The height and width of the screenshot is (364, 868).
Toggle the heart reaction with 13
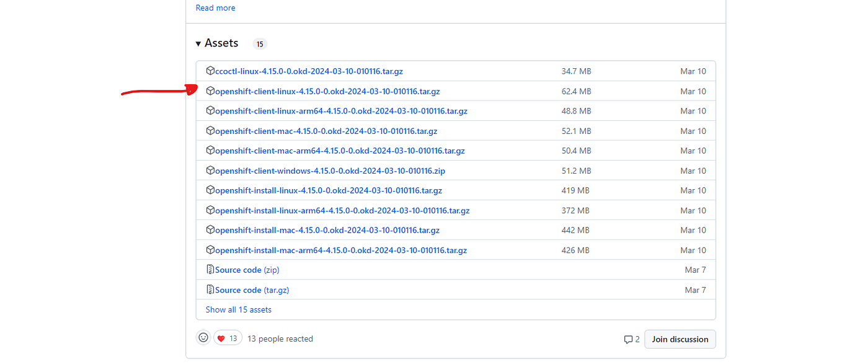point(228,339)
